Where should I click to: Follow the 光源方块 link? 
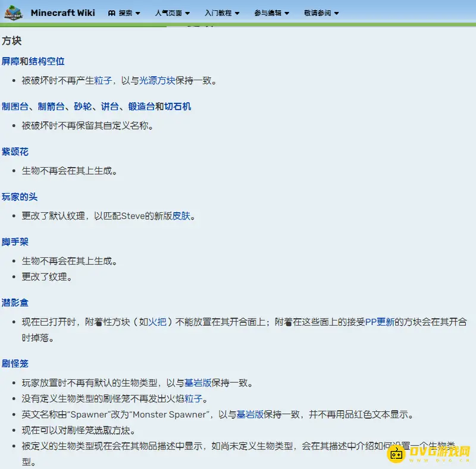(x=157, y=80)
